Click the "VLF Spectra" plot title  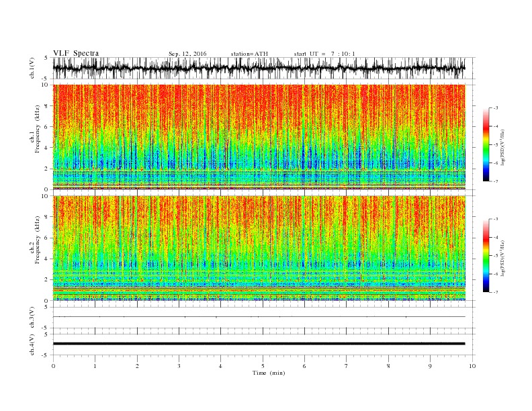(76, 53)
